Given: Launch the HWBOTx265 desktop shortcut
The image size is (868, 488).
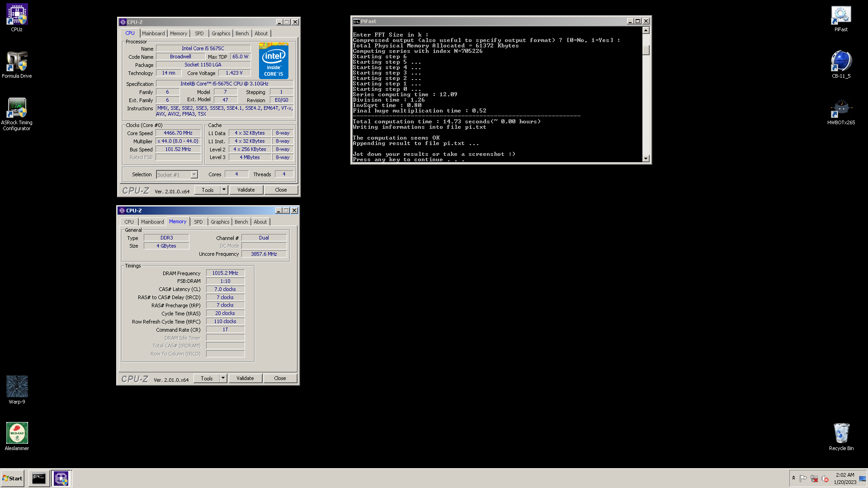Looking at the screenshot, I should tap(841, 112).
